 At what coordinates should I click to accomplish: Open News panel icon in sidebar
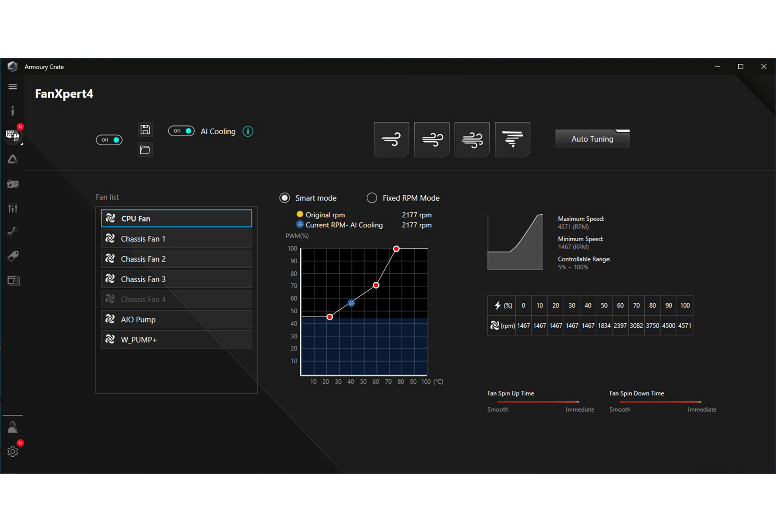coord(13,281)
